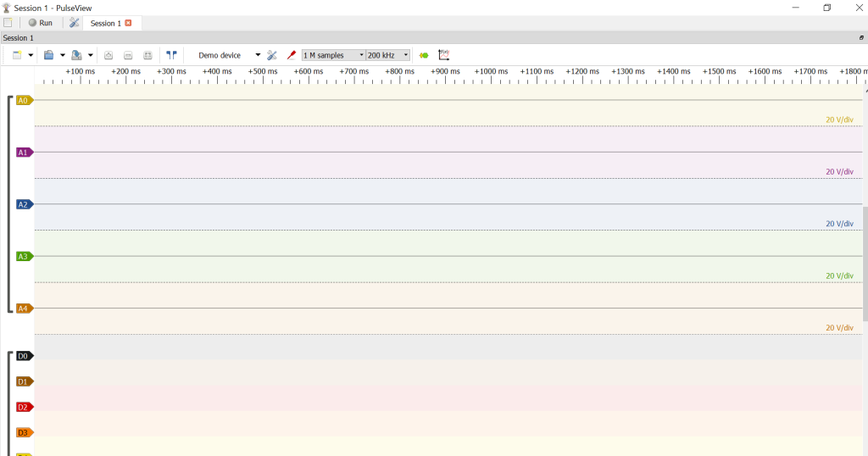Open the 200 kHz sample rate dropdown
The height and width of the screenshot is (456, 868).
point(387,55)
